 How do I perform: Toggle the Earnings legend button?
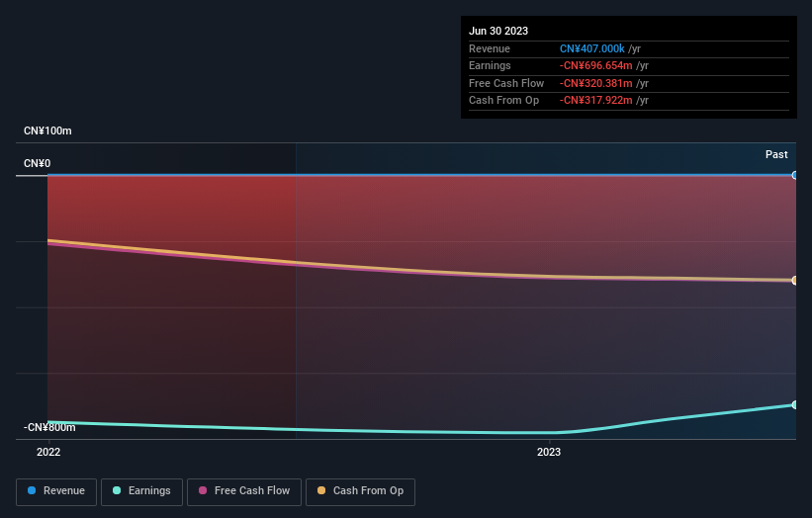tap(141, 491)
